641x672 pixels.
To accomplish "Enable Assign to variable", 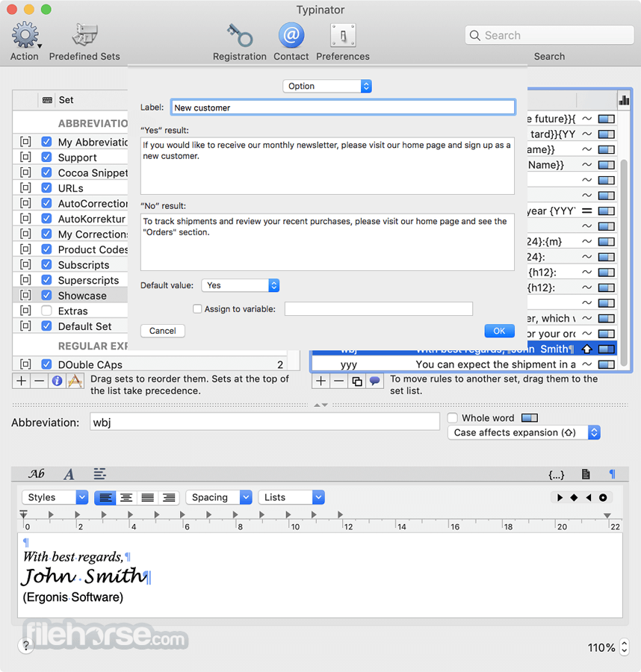I will click(x=197, y=308).
